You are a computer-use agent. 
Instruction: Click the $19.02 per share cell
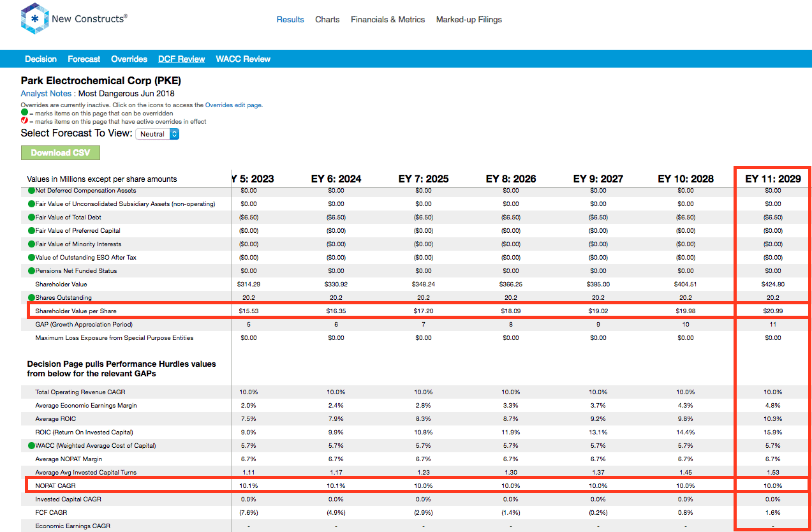[x=598, y=311]
